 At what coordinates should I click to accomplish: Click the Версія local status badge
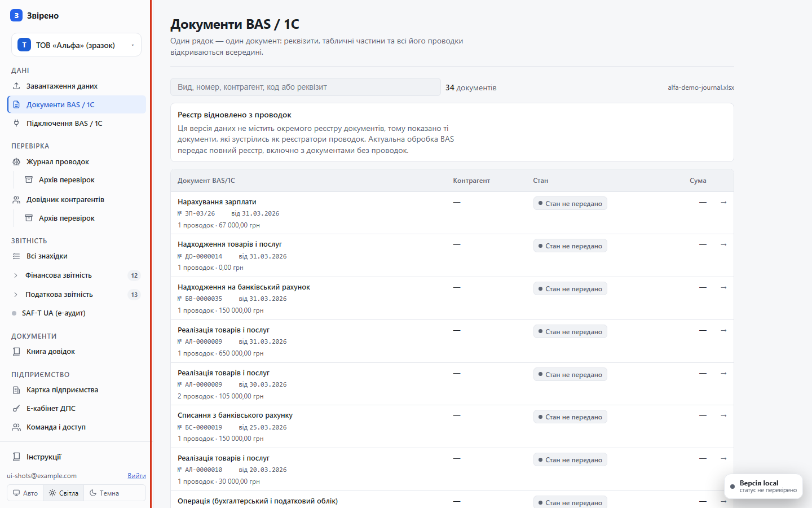point(764,487)
